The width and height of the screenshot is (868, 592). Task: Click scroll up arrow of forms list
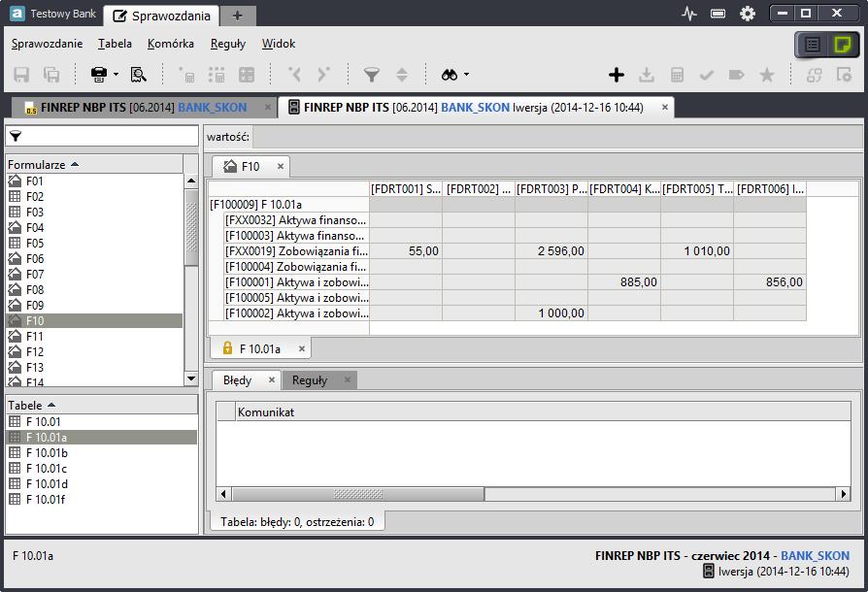click(x=191, y=181)
